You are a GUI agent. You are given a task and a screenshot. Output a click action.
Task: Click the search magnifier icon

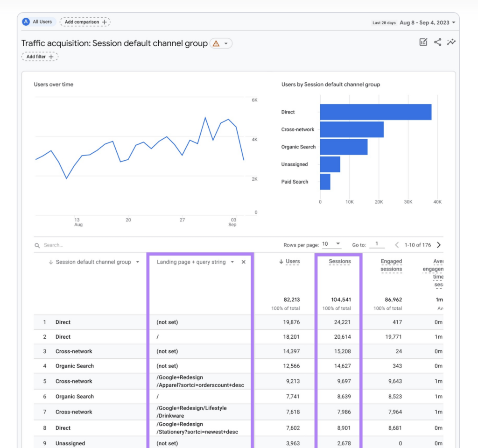click(37, 245)
